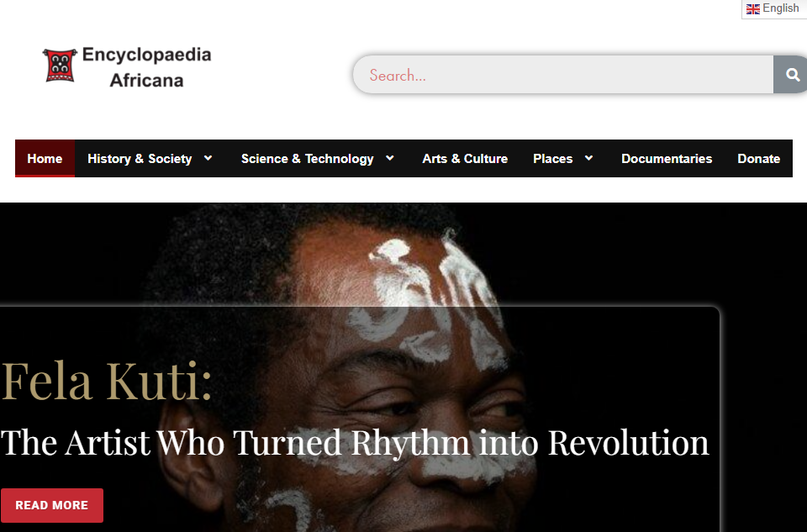This screenshot has height=532, width=807.
Task: Open the English language selector
Action: pyautogui.click(x=773, y=8)
